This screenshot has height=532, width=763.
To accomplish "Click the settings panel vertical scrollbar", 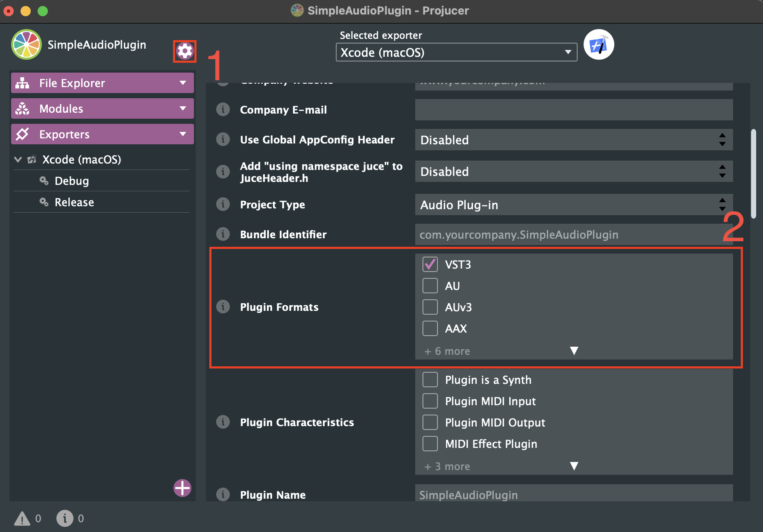I will [x=754, y=174].
